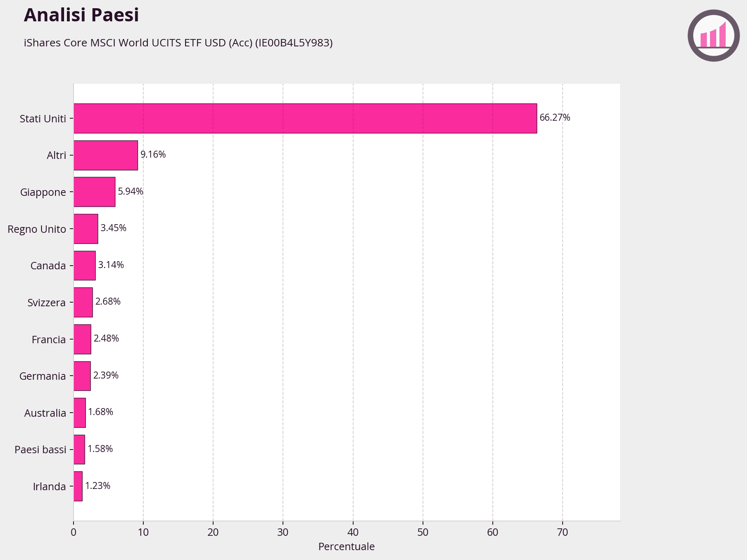The height and width of the screenshot is (560, 747).
Task: Select the Svizzera bar
Action: [83, 302]
